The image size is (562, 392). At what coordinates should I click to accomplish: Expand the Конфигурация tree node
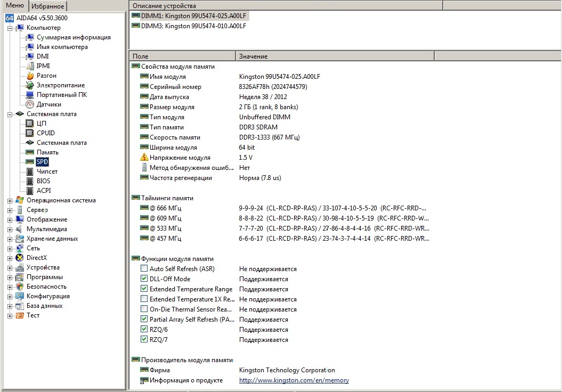pos(10,297)
